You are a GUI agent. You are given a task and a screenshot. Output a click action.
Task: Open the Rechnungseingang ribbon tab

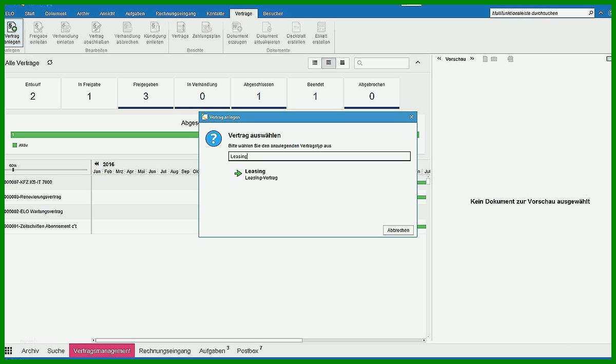(x=176, y=13)
